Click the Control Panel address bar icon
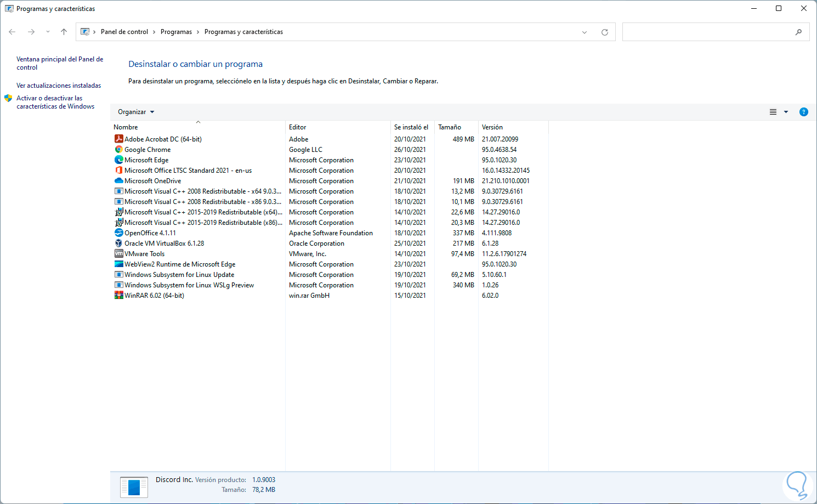The image size is (817, 504). point(85,32)
